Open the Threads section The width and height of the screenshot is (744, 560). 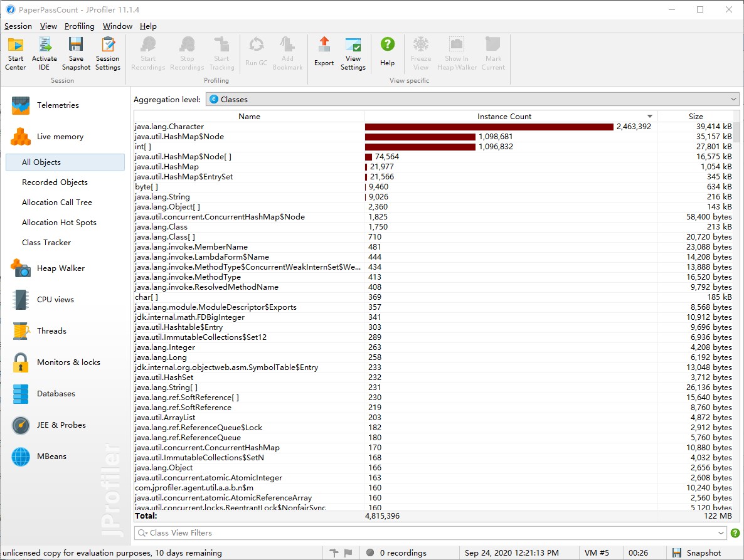click(66, 331)
